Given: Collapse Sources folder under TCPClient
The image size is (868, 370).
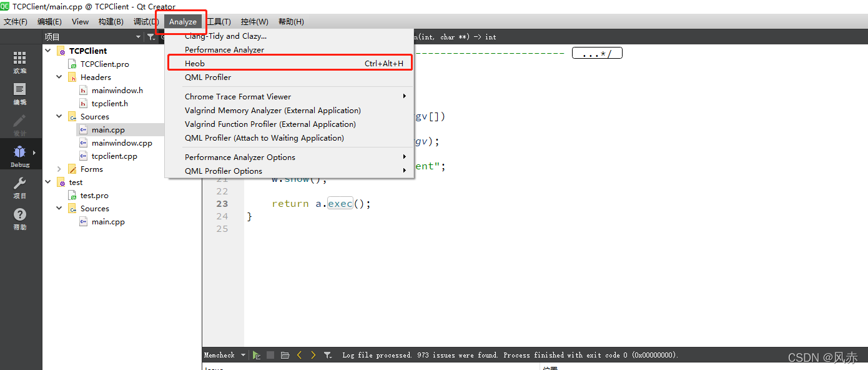Looking at the screenshot, I should [x=59, y=116].
